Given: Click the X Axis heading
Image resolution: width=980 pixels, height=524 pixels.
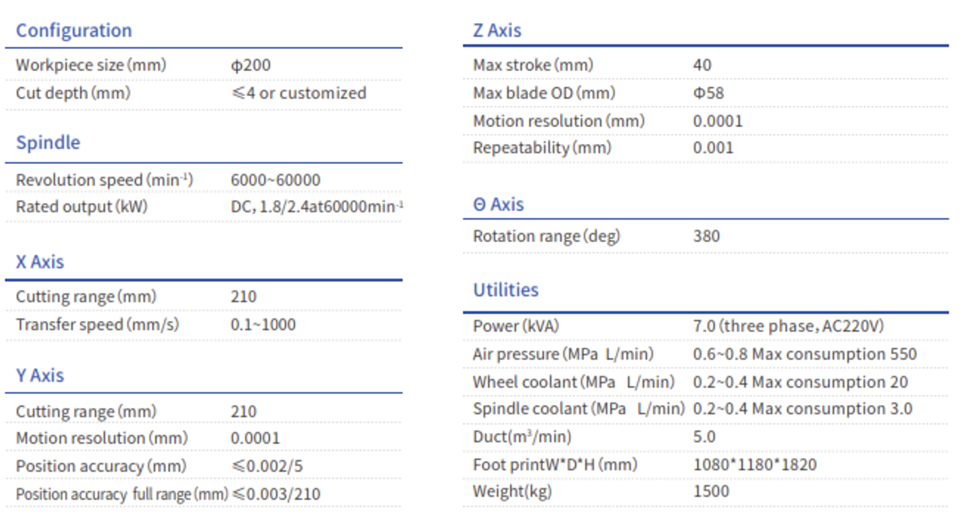Looking at the screenshot, I should pyautogui.click(x=40, y=262).
